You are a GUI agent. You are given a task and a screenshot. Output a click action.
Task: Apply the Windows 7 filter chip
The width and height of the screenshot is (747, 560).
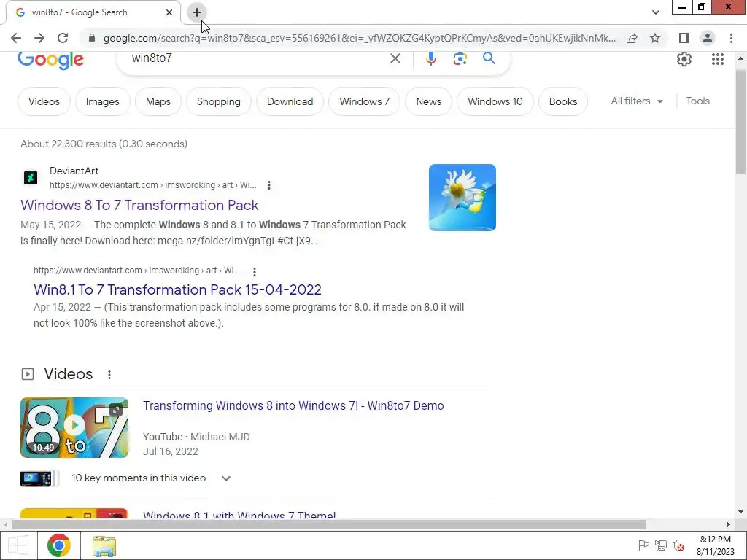[x=365, y=101]
